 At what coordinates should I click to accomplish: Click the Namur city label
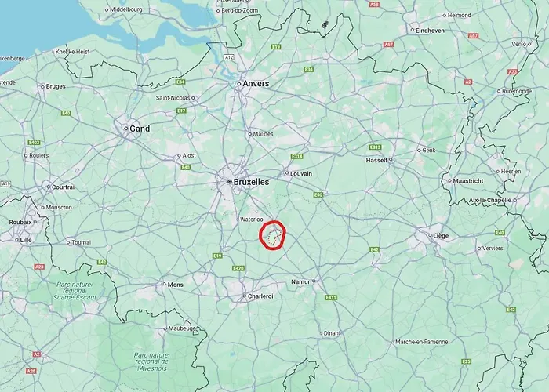pyautogui.click(x=300, y=281)
